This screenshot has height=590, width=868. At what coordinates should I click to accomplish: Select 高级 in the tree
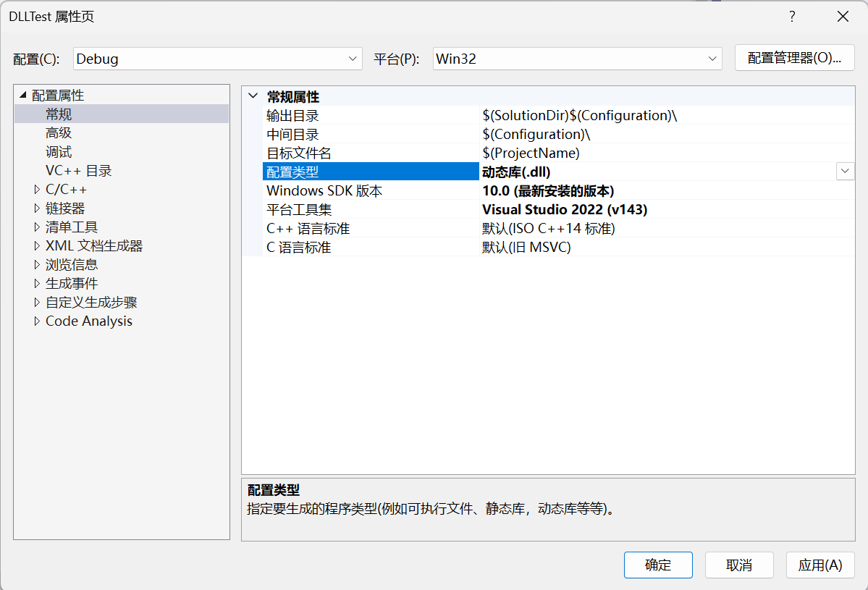pyautogui.click(x=58, y=132)
